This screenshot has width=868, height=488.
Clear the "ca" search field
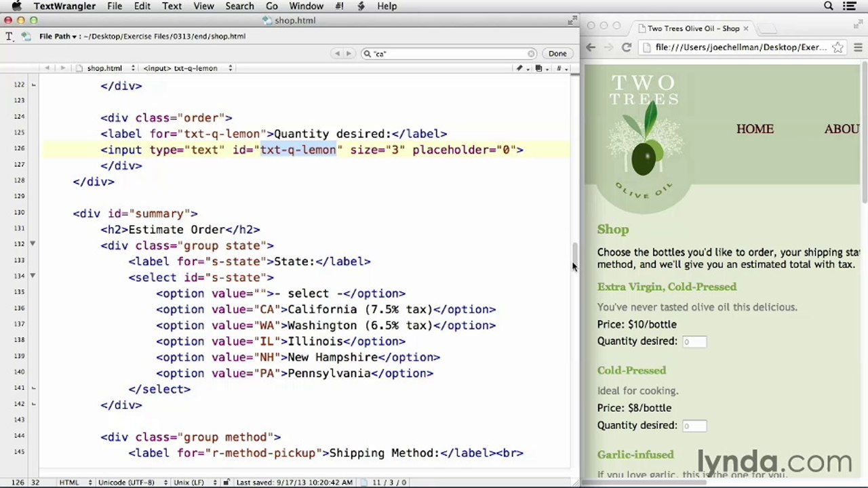(531, 54)
